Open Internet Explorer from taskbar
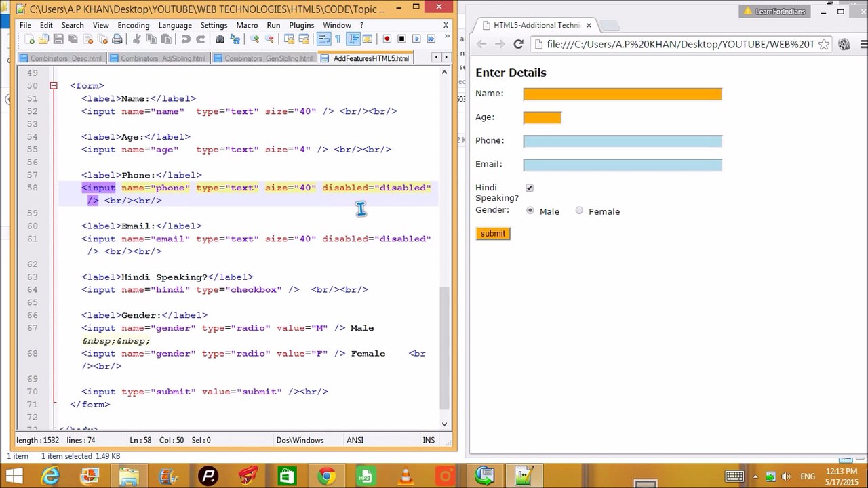 click(x=51, y=476)
